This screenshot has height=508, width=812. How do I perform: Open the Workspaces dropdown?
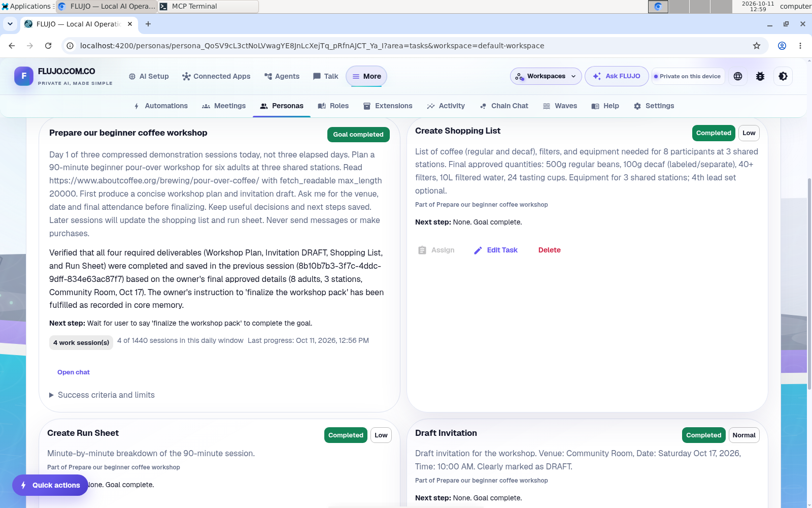click(x=546, y=76)
